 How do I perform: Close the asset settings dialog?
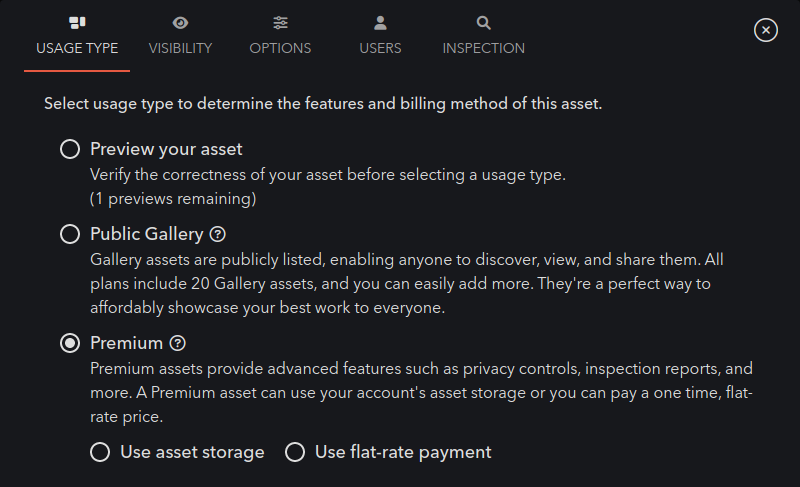point(766,30)
